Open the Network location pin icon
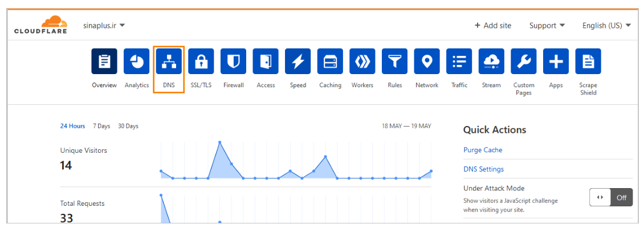This screenshot has width=644, height=232. (427, 62)
